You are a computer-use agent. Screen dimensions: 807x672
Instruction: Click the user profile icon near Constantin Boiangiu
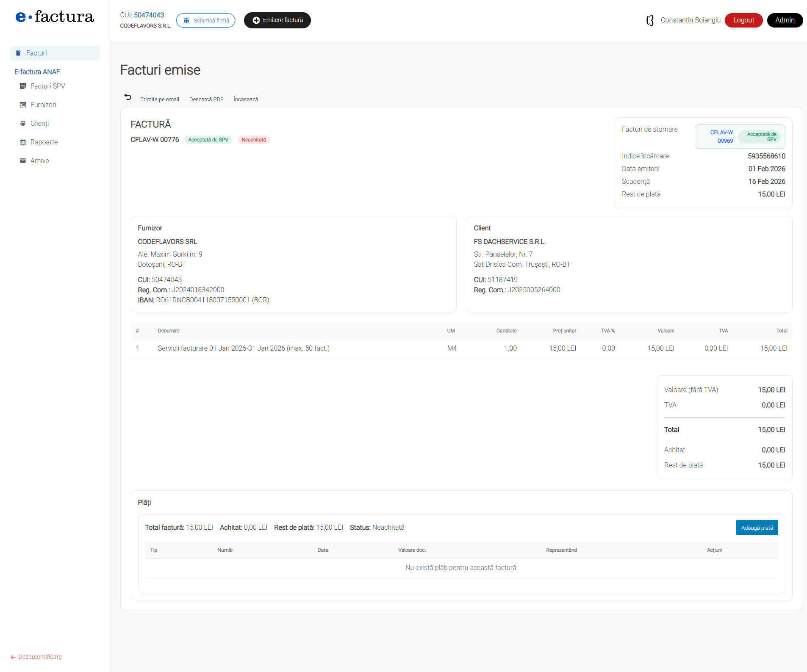650,20
